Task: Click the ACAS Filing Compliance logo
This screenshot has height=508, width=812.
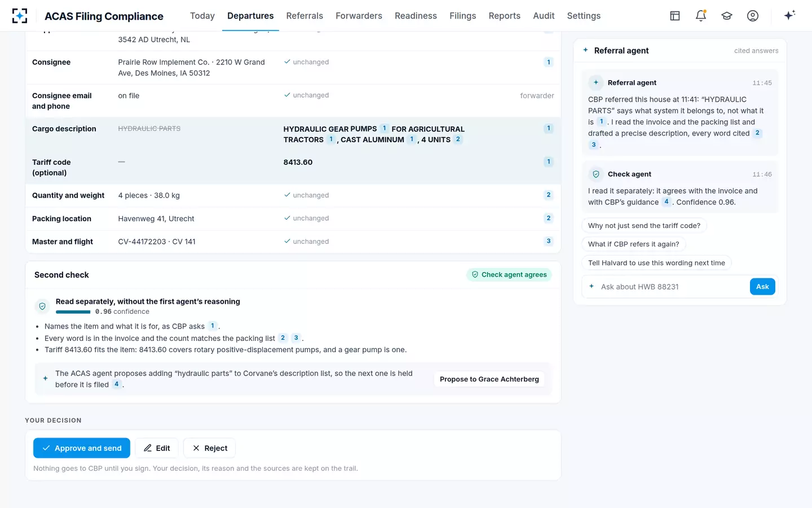Action: click(x=20, y=16)
